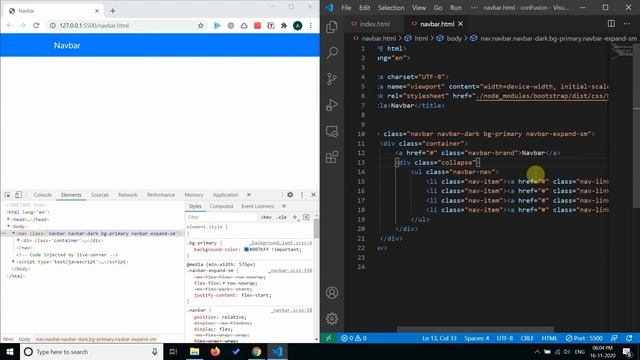Collapse the nav element in DOM tree
Viewport: 640px width, 360px height.
click(x=13, y=233)
